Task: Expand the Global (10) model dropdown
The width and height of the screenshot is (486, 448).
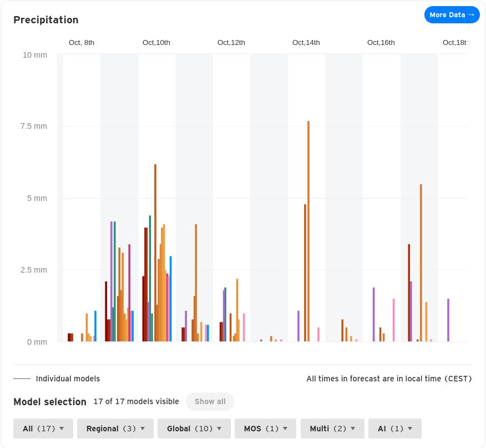Action: click(x=194, y=429)
